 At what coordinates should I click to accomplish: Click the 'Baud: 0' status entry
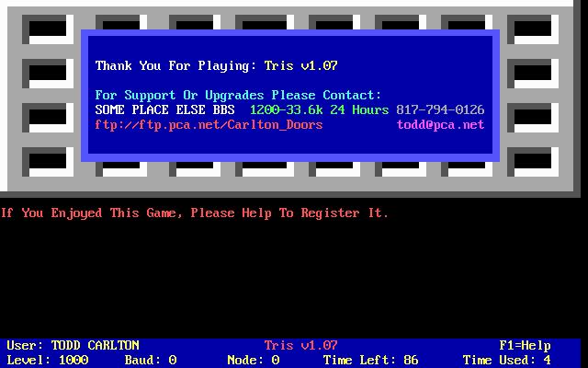tap(151, 361)
